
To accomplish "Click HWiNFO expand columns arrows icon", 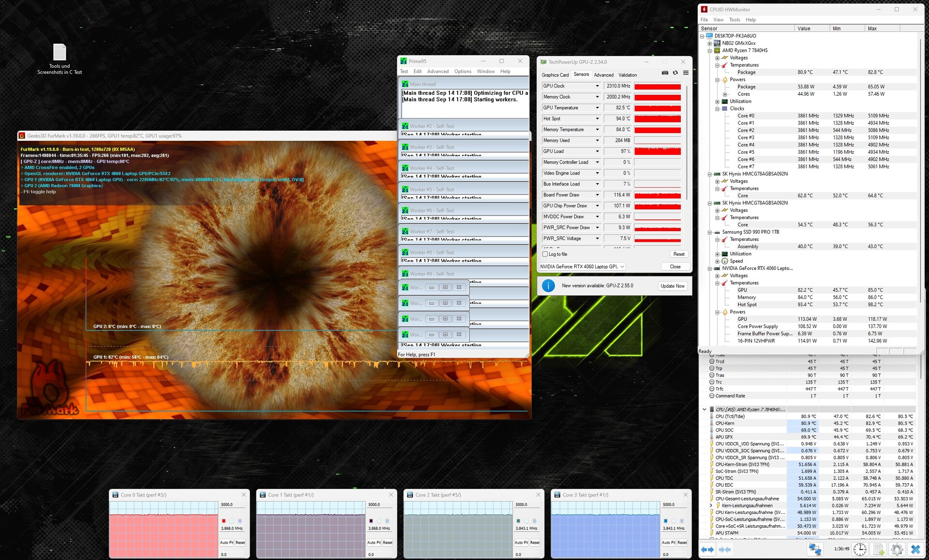I will click(x=707, y=549).
